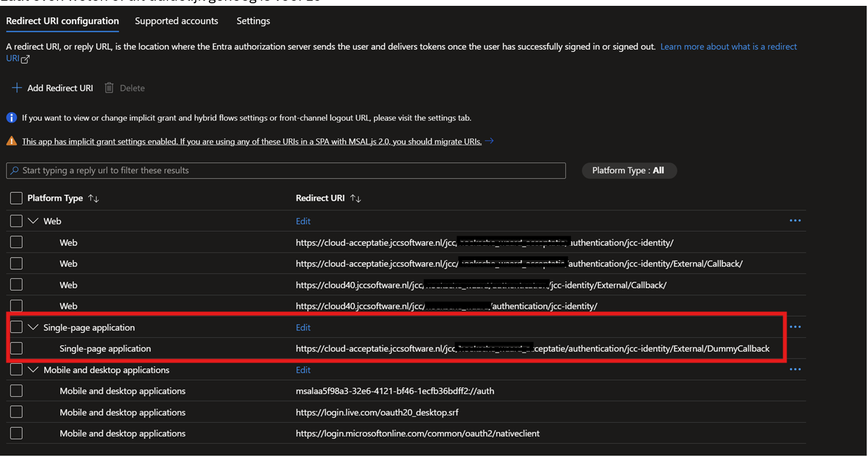868x457 pixels.
Task: Click the Add Redirect URI button
Action: [x=52, y=87]
